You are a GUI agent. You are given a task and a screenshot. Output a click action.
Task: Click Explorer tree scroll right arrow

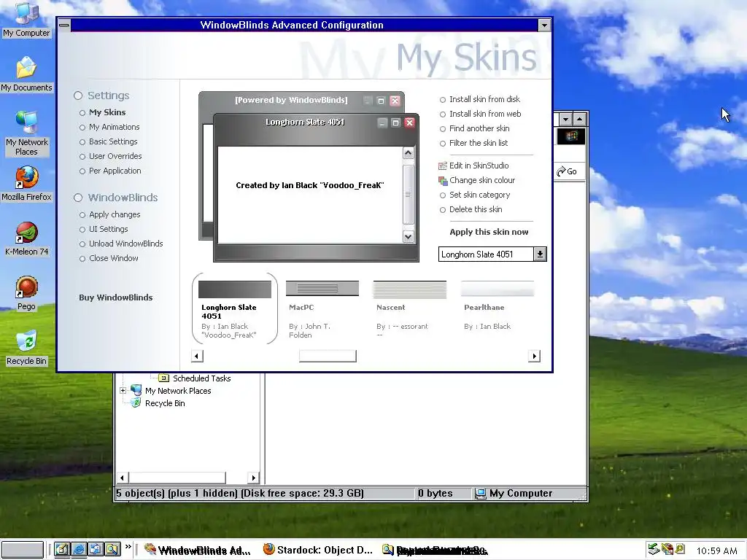tap(253, 478)
